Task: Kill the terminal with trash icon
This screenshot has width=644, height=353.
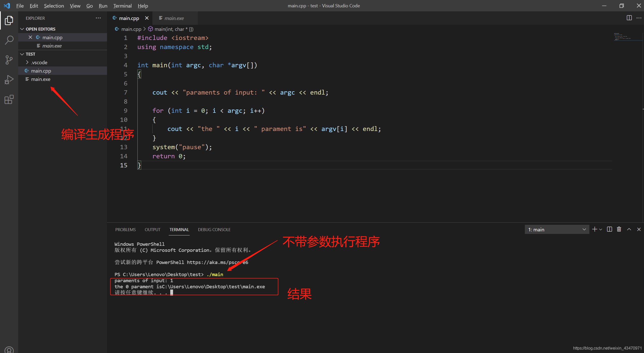Action: [x=619, y=229]
